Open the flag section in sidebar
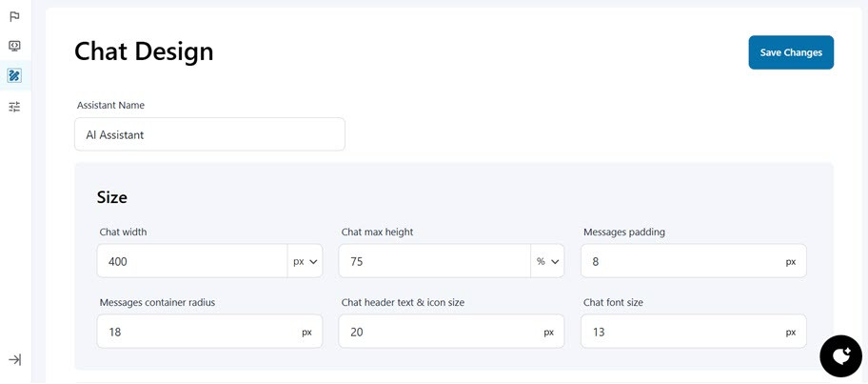This screenshot has width=868, height=384. (x=14, y=16)
